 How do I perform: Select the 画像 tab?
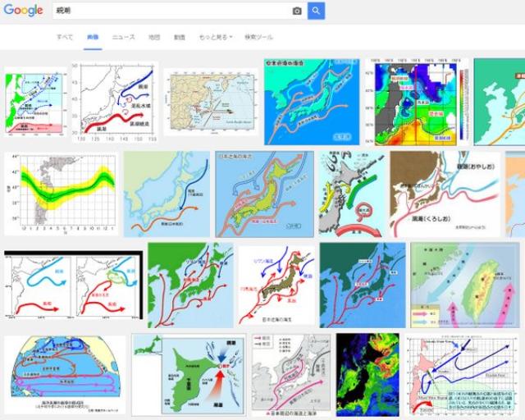click(93, 38)
